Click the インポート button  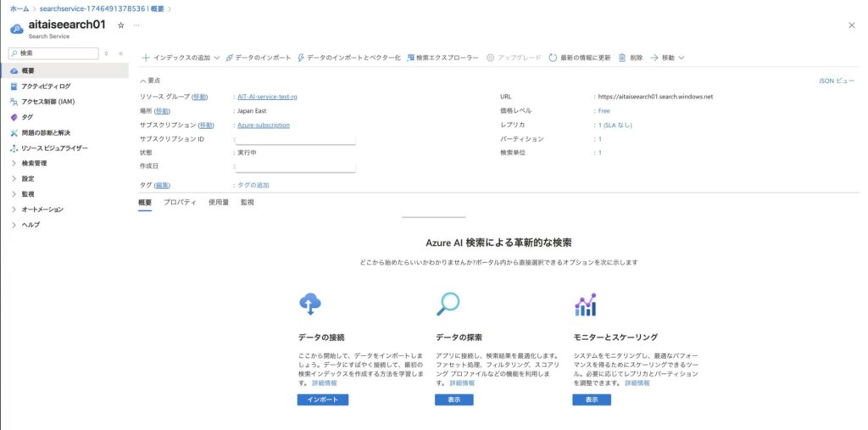323,400
